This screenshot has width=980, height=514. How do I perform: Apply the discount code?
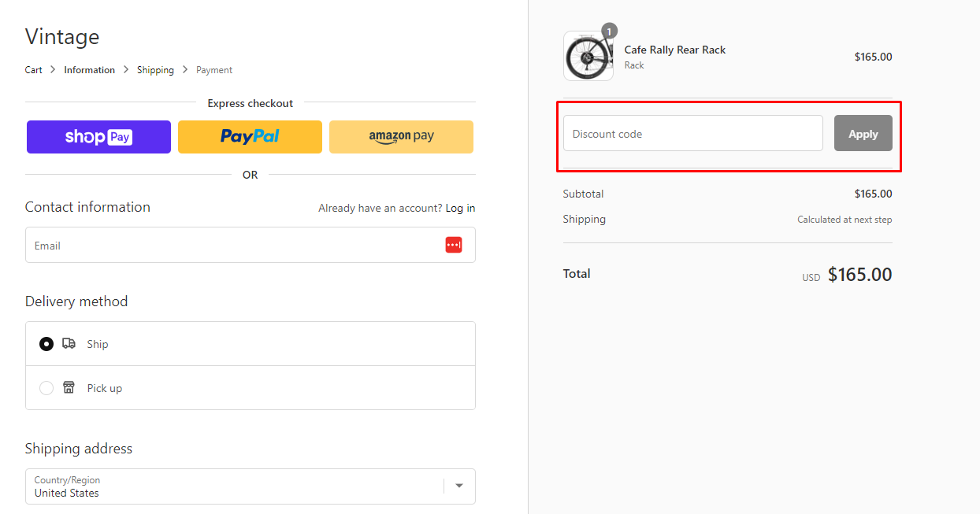tap(863, 133)
